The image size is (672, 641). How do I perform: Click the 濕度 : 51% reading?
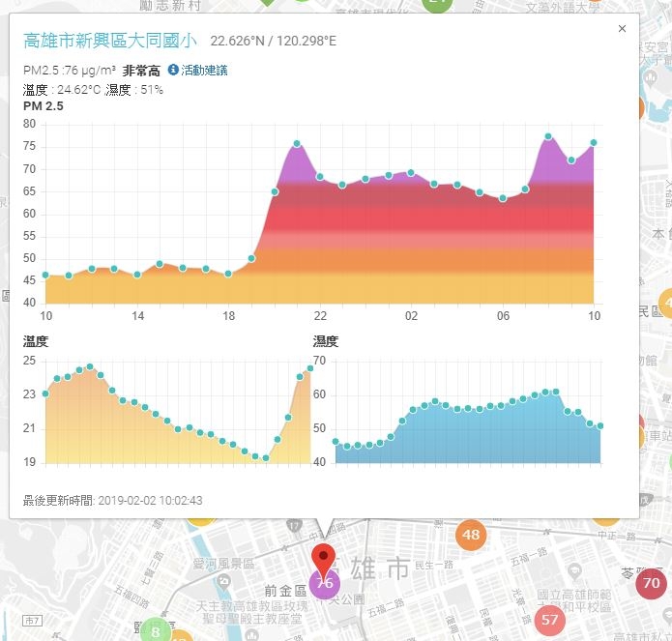coord(133,90)
